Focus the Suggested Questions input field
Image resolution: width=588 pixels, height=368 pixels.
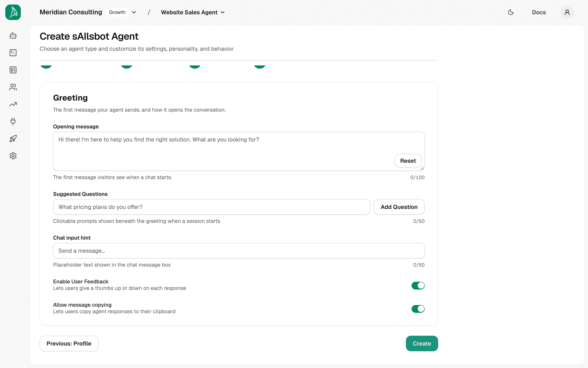[x=211, y=207]
